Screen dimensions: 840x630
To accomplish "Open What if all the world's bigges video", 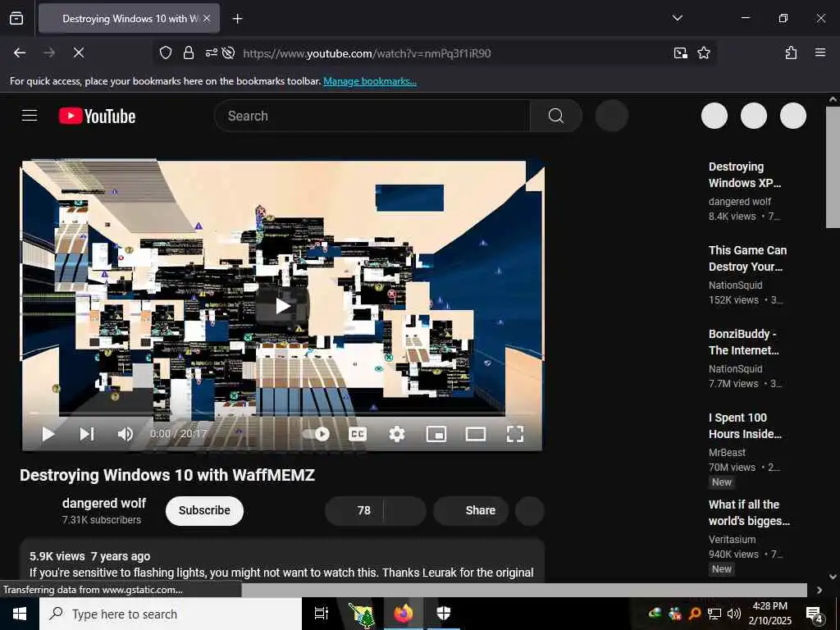I will click(x=749, y=513).
